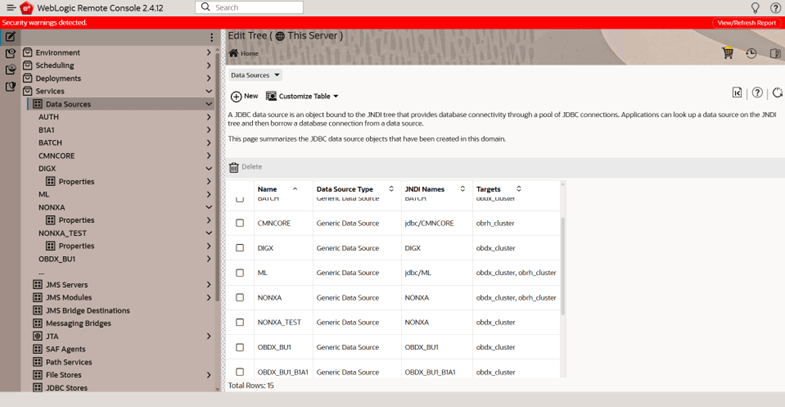The image size is (785, 407).
Task: Click View/Refresh Report button
Action: 746,23
